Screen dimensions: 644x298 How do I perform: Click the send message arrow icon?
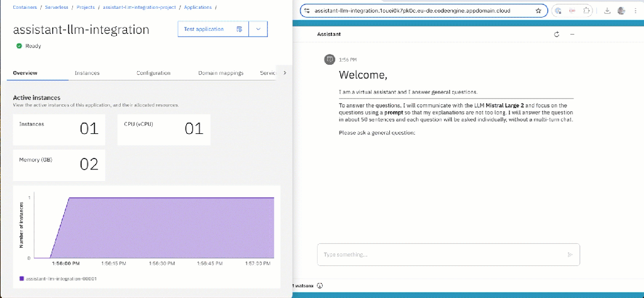[570, 255]
